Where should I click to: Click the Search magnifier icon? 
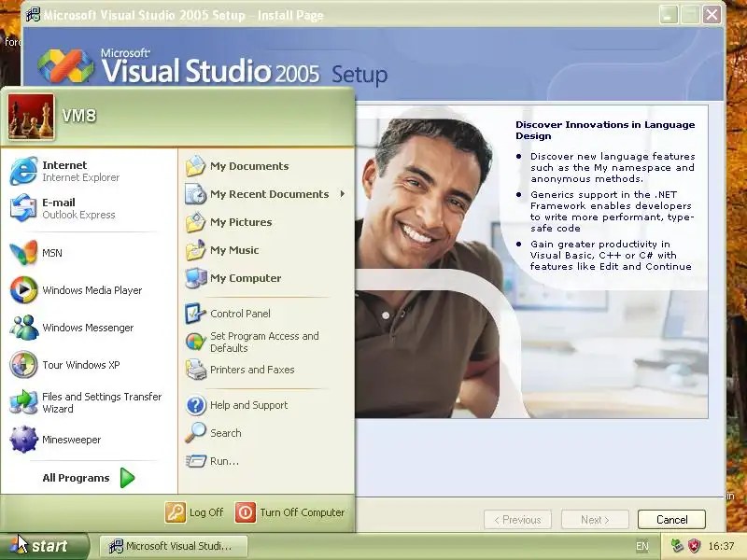195,433
